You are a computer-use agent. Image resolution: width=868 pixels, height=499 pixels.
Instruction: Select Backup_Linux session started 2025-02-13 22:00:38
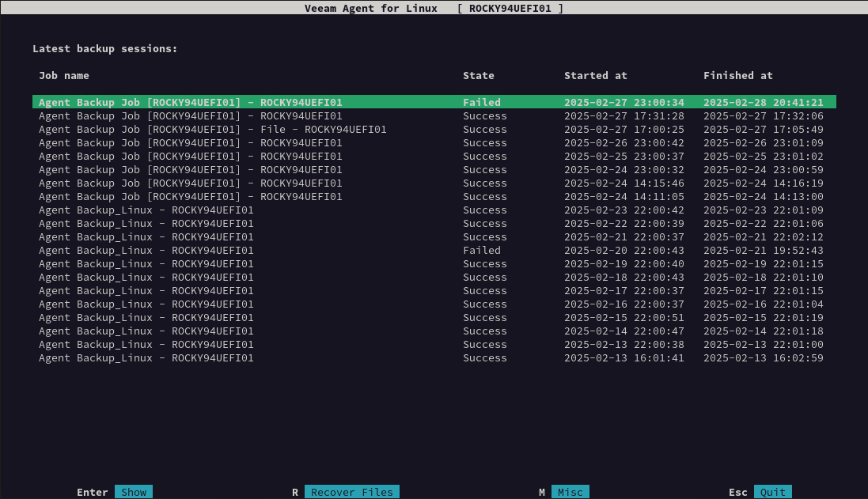point(434,345)
